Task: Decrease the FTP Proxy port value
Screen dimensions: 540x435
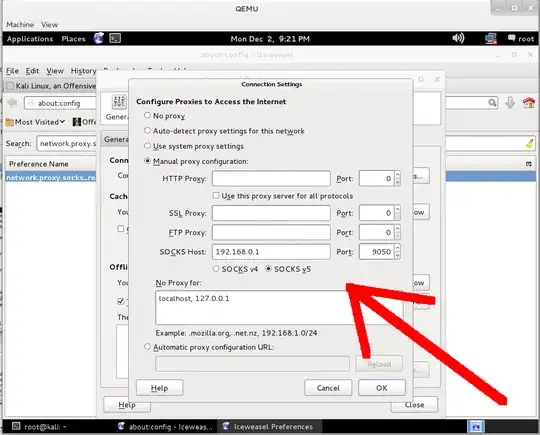Action: tap(398, 236)
